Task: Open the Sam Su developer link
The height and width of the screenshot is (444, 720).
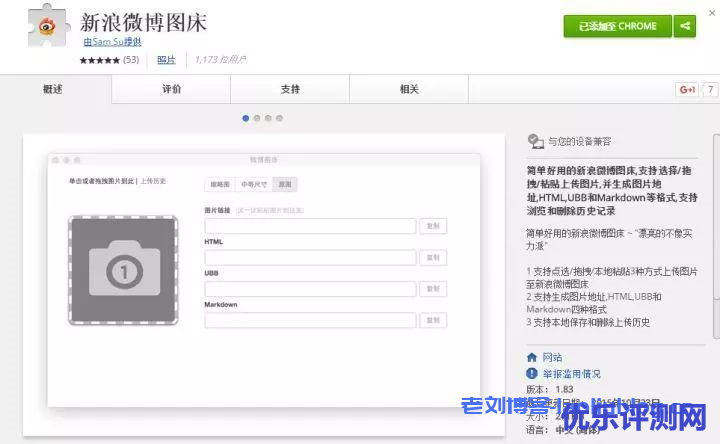Action: pyautogui.click(x=112, y=42)
